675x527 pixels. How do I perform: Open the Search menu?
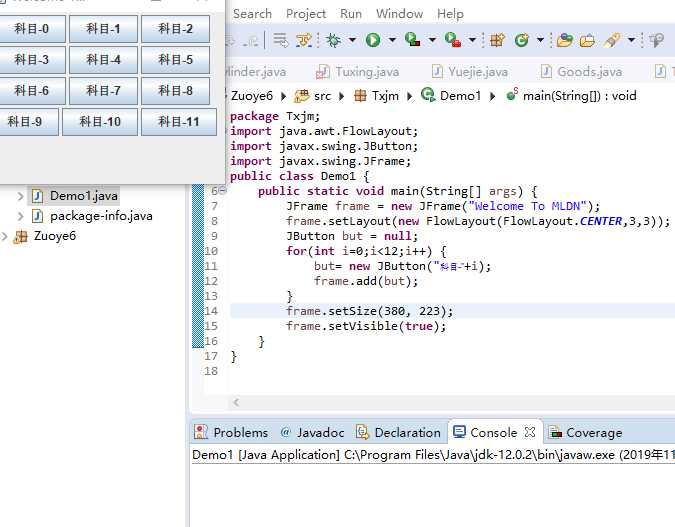pyautogui.click(x=252, y=14)
